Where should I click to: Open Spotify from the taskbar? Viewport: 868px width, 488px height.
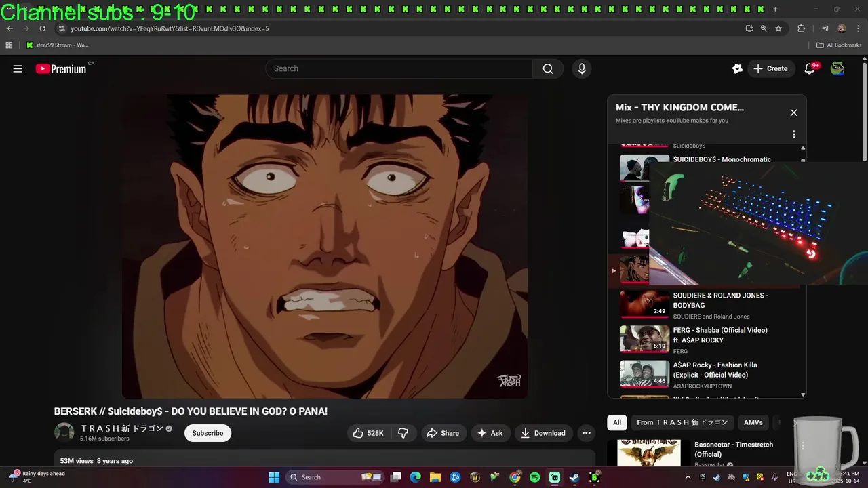[534, 477]
